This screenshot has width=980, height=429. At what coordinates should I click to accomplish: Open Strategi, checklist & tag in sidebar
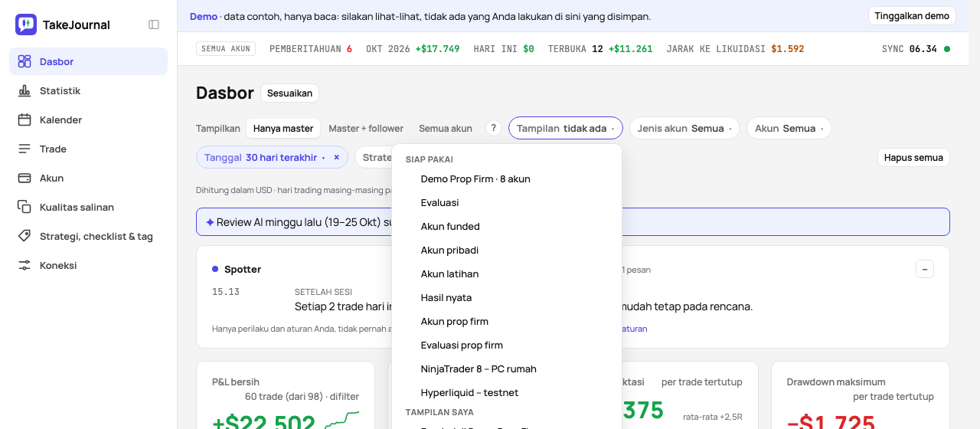pos(88,236)
